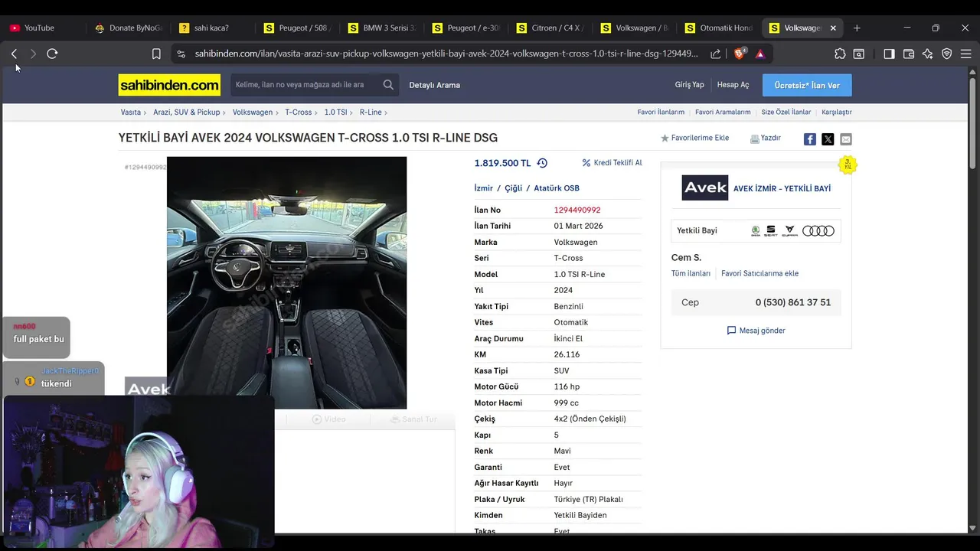
Task: Open the Brave VPN icon
Action: pos(947,54)
